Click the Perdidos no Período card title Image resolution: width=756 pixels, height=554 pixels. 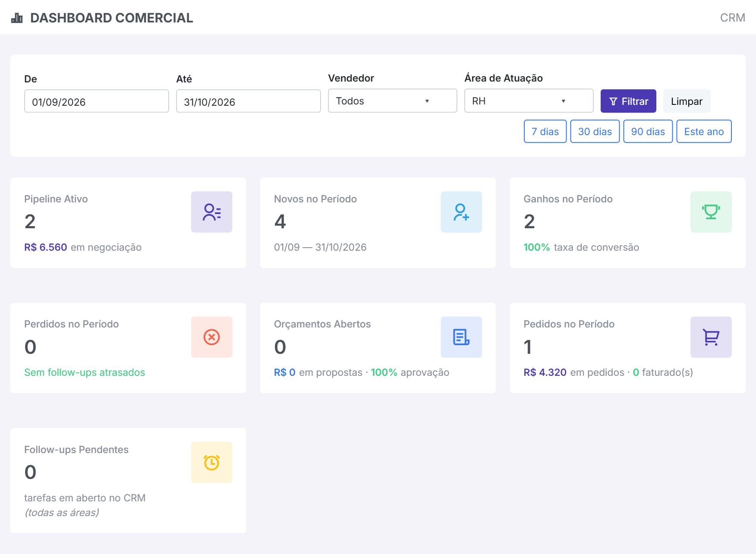[72, 324]
